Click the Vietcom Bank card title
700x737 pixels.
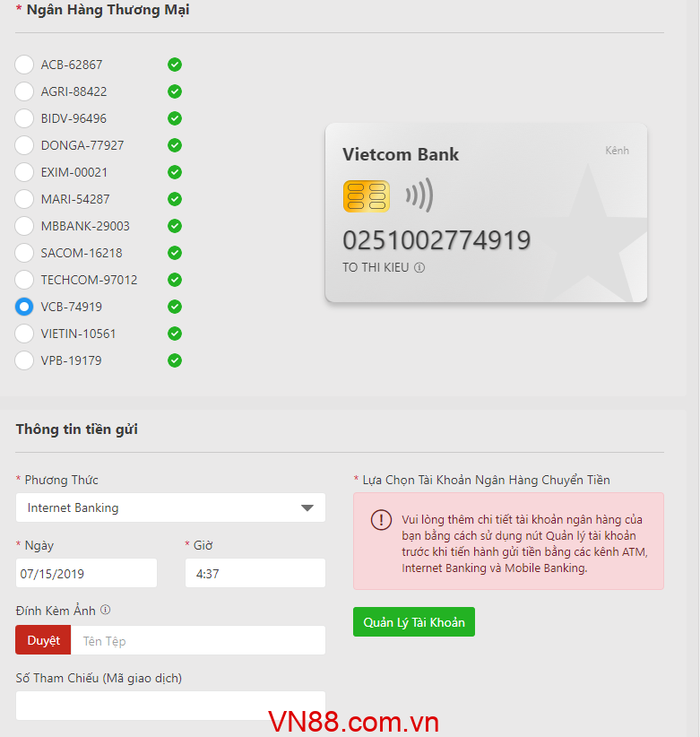tap(401, 154)
